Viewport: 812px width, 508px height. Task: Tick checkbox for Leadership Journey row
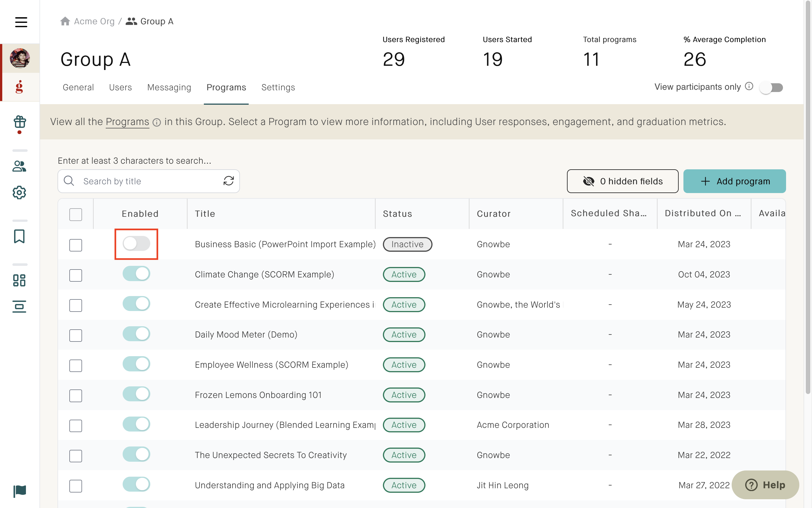[76, 426]
